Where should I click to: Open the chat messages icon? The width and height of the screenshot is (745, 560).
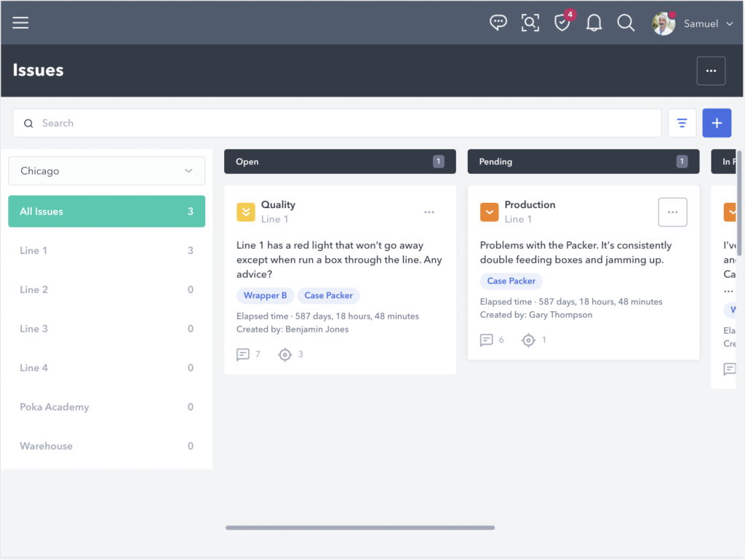[498, 23]
